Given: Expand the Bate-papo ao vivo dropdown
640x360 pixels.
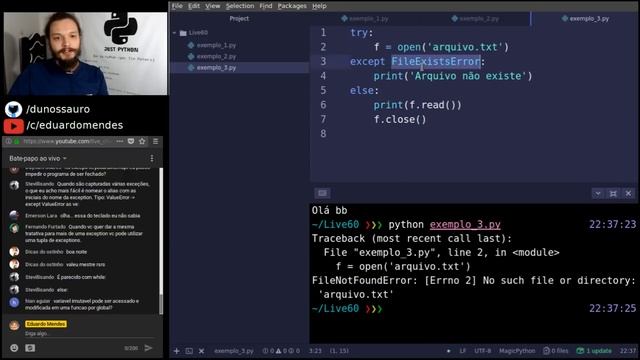Looking at the screenshot, I should click(x=38, y=158).
